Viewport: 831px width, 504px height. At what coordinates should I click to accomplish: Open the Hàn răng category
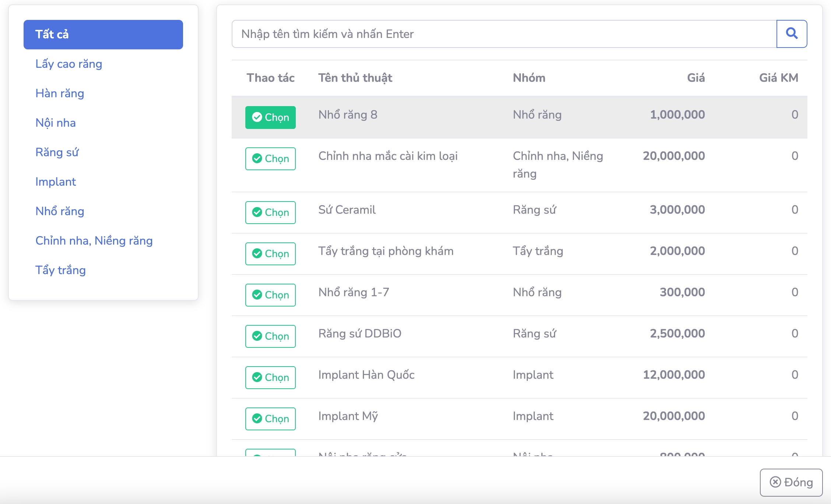(60, 94)
